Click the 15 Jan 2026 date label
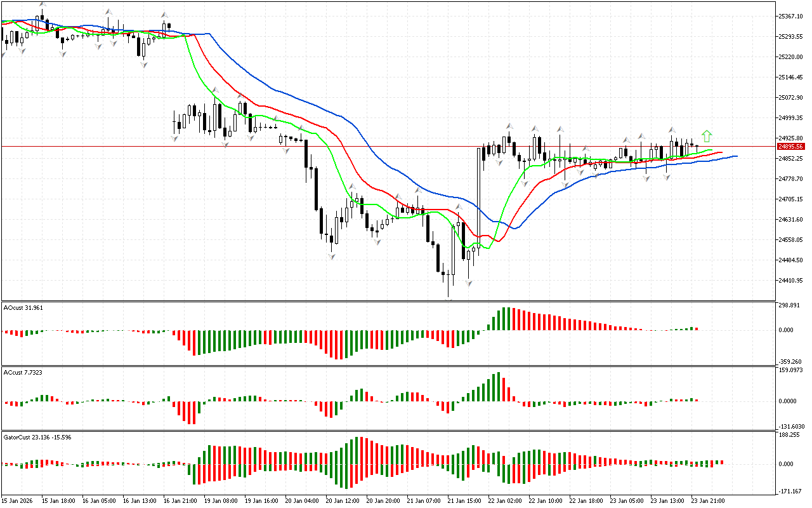This screenshot has height=508, width=812. pyautogui.click(x=18, y=501)
